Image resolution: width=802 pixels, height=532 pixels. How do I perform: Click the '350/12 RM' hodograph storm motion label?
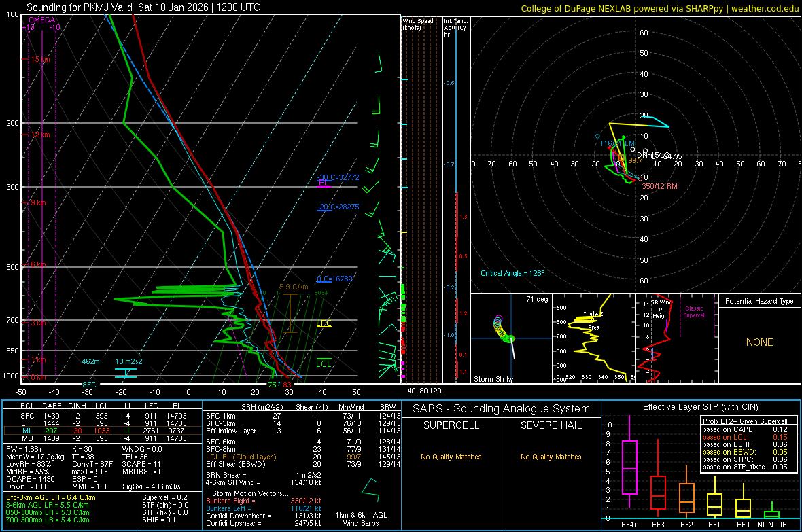point(659,186)
